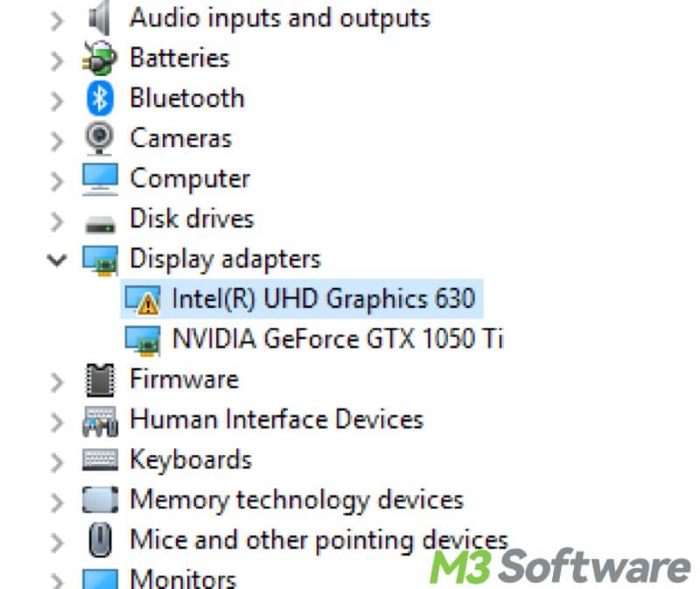The image size is (700, 589).
Task: Expand Mice and other pointing devices node
Action: (x=57, y=543)
